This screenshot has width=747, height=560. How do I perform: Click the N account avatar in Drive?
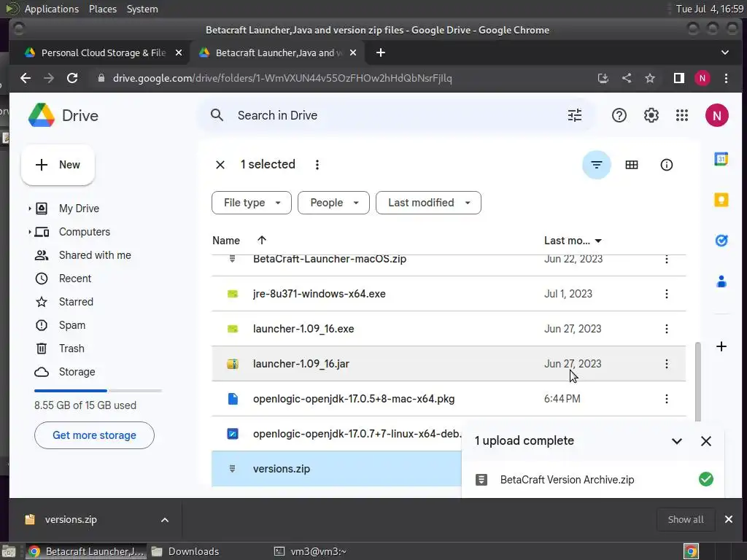click(716, 115)
